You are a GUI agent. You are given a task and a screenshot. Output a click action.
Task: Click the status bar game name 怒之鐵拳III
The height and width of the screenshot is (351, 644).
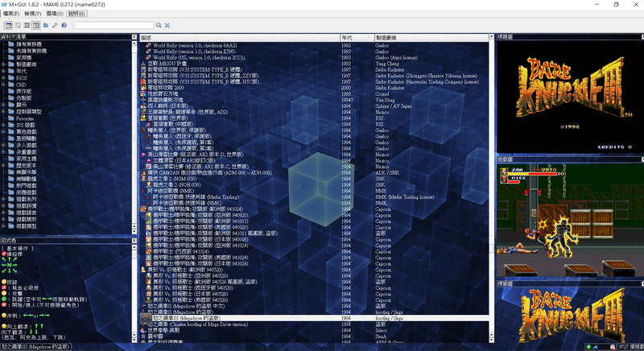(x=35, y=347)
